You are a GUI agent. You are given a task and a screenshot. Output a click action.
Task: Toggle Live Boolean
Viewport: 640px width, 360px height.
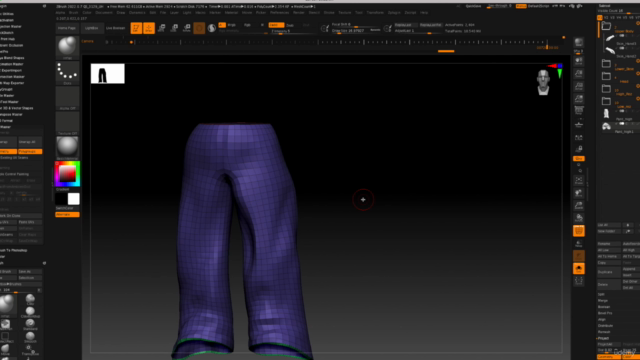pyautogui.click(x=116, y=28)
